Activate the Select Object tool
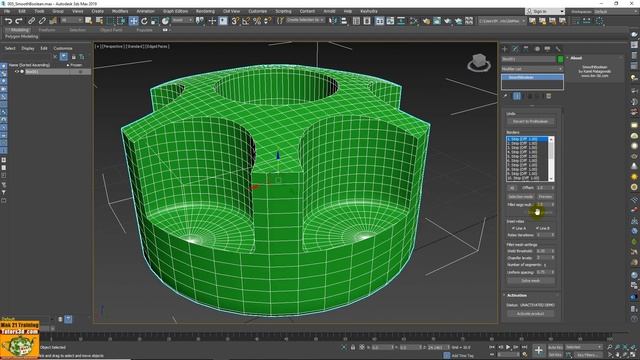This screenshot has width=640, height=360. (x=88, y=20)
